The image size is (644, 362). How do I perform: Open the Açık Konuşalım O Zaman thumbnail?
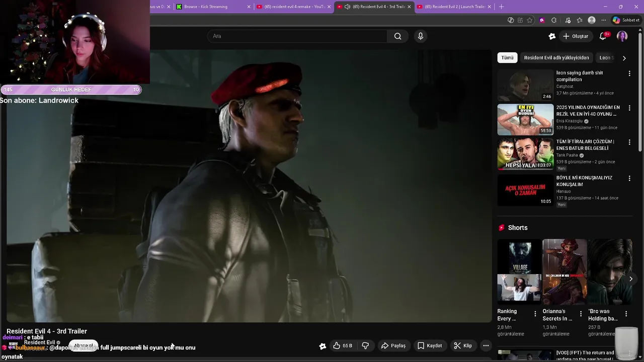(525, 190)
